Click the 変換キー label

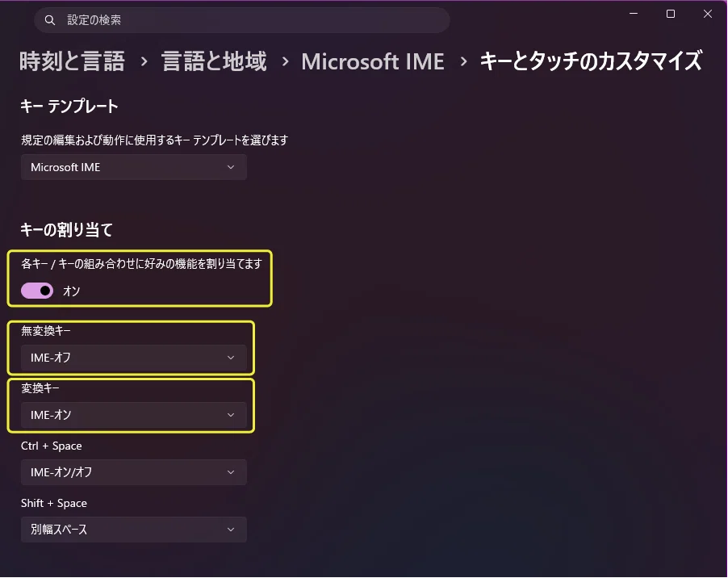coord(40,387)
